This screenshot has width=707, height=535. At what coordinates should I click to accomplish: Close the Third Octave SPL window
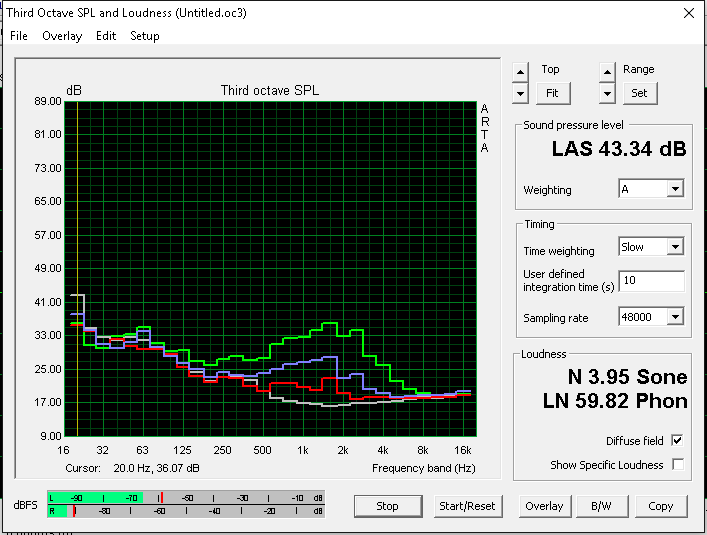(689, 13)
